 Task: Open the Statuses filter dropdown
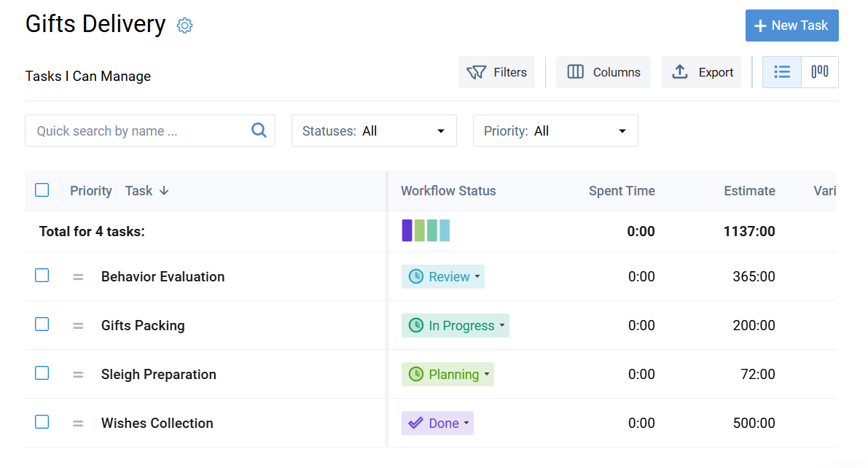[x=440, y=130]
